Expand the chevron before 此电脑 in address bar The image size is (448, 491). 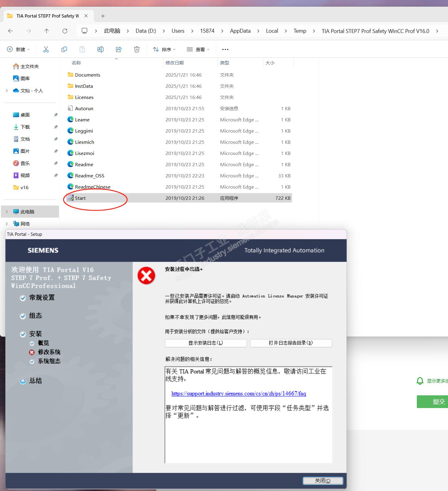pos(96,31)
